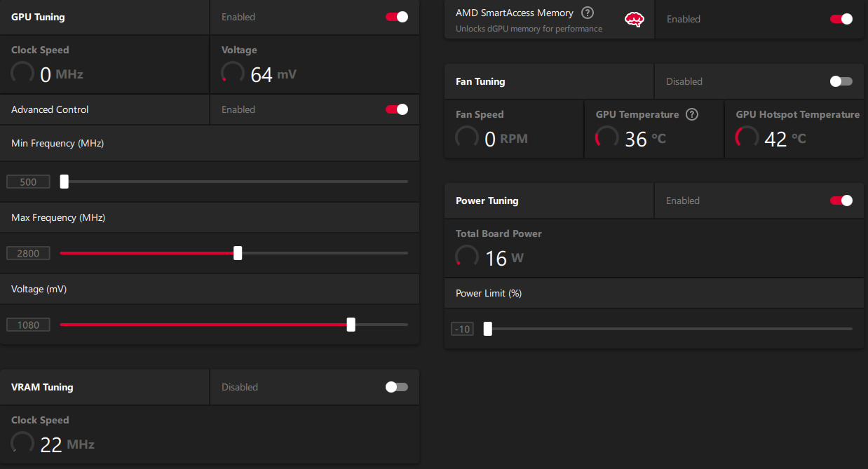
Task: Click the Min Frequency value box 500
Action: click(x=28, y=182)
